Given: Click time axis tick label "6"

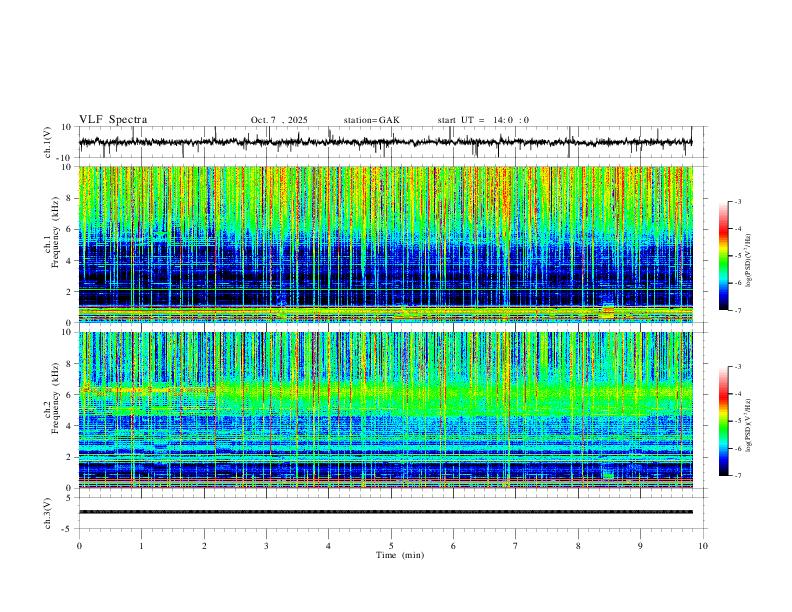Looking at the screenshot, I should [453, 546].
